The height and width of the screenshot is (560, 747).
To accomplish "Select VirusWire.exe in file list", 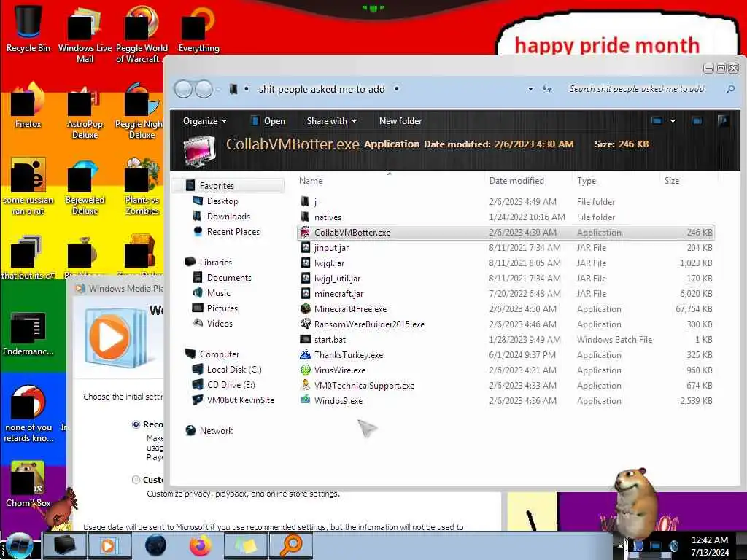I will click(506, 370).
